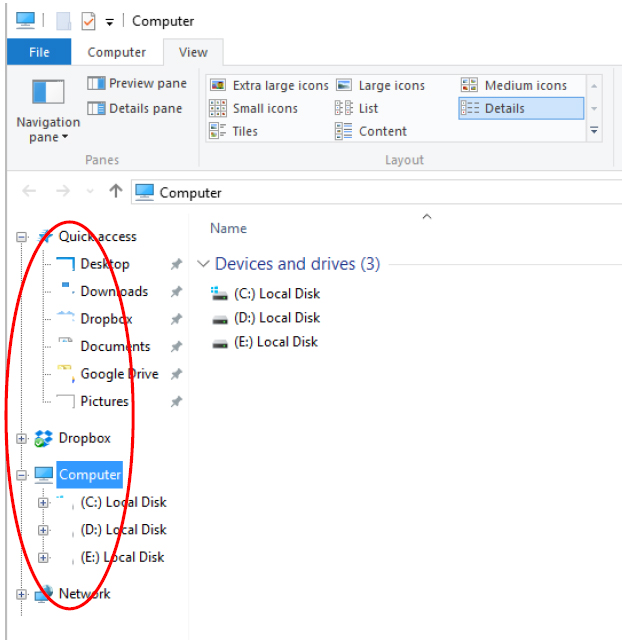Select the Extra large icons layout

click(266, 86)
